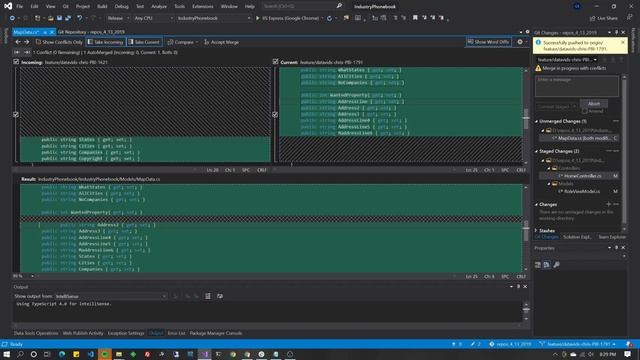Toggle Incoming conflict block checkbox
Screen dimensions: 640x360
tap(16, 115)
